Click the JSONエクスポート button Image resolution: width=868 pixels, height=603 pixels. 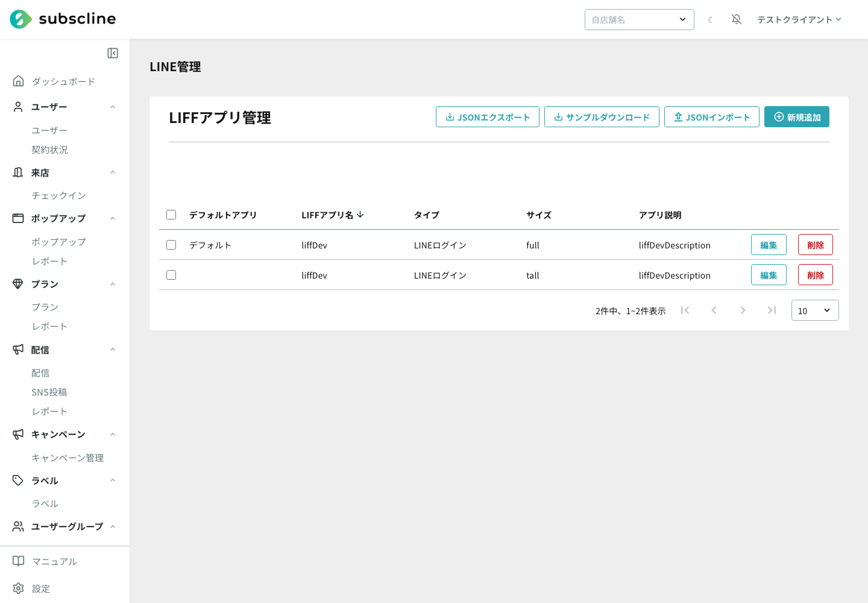[x=488, y=117]
